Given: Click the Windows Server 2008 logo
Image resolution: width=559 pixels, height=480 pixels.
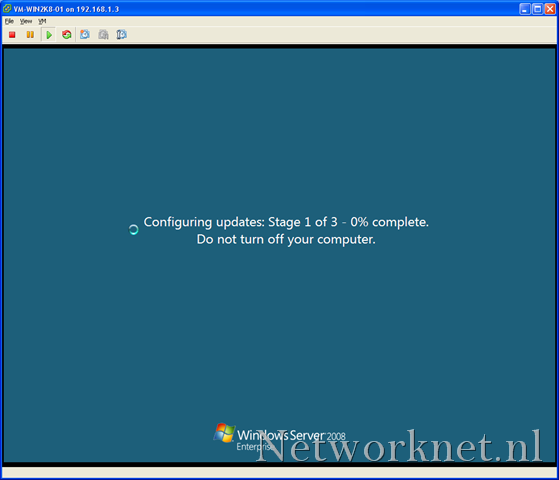Looking at the screenshot, I should (x=280, y=438).
